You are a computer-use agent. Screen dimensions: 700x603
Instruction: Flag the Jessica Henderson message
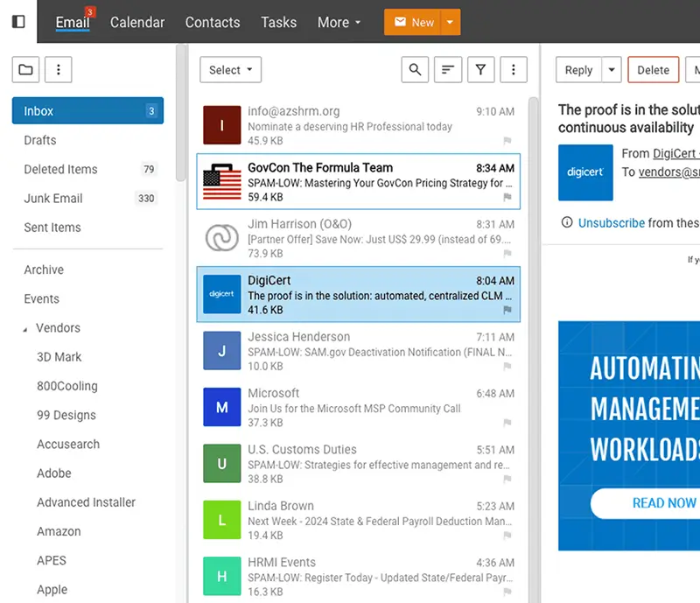click(x=507, y=367)
